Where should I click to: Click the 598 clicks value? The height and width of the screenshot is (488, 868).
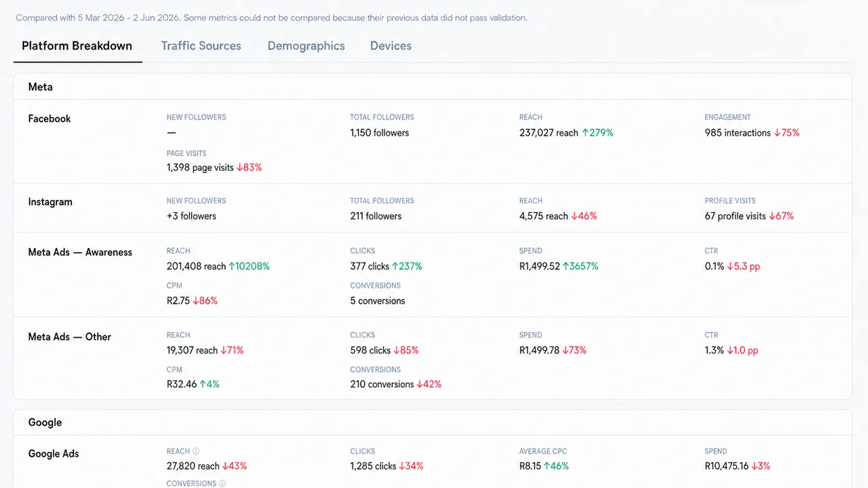(371, 350)
